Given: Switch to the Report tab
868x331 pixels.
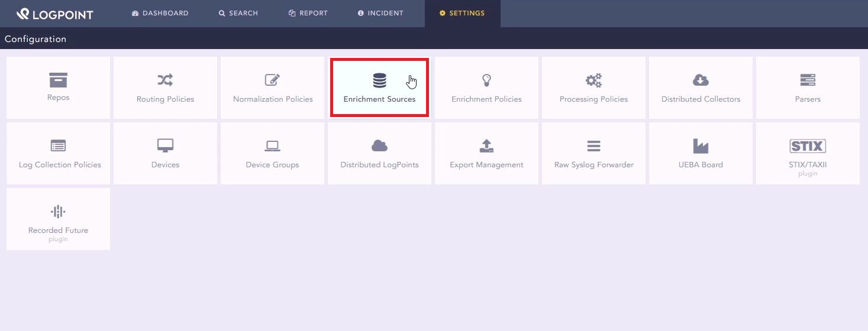Looking at the screenshot, I should click(x=308, y=13).
